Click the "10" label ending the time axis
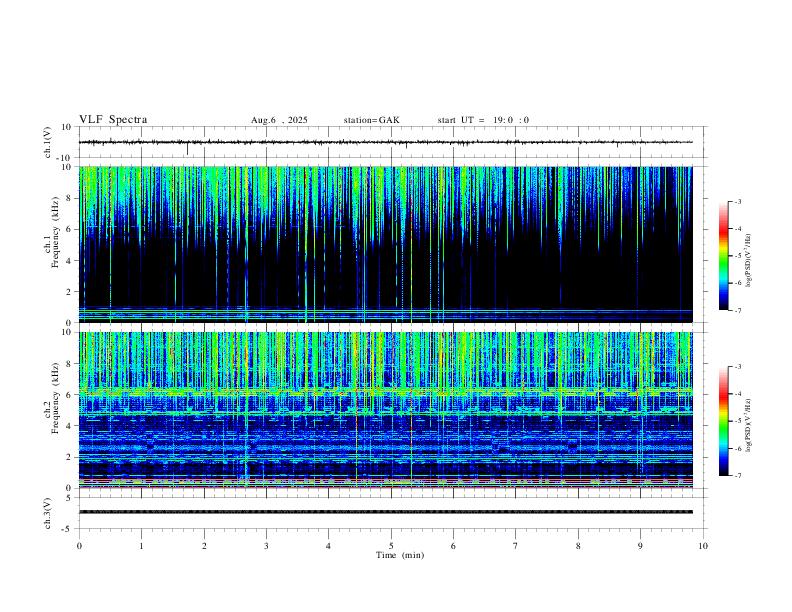The width and height of the screenshot is (792, 612). click(703, 546)
